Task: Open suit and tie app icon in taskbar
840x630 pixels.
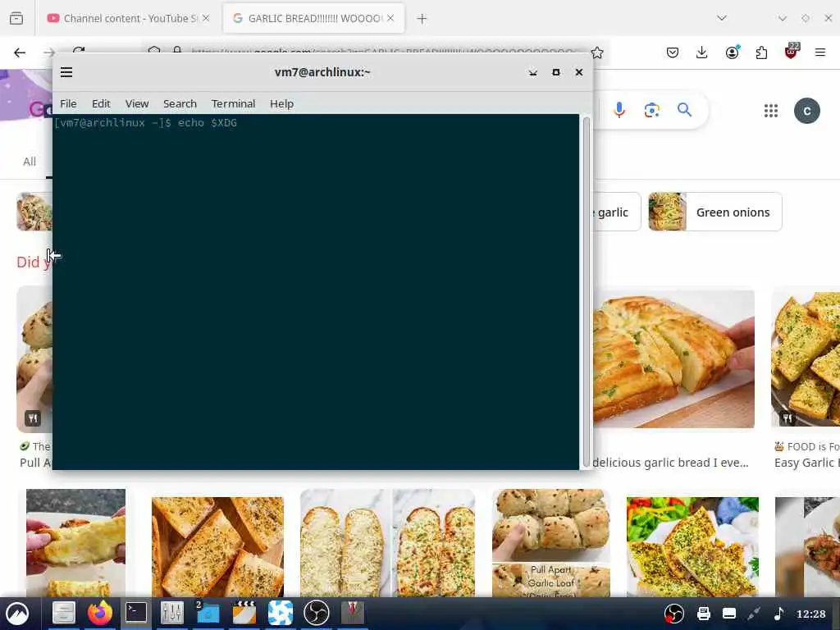Action: 353,612
